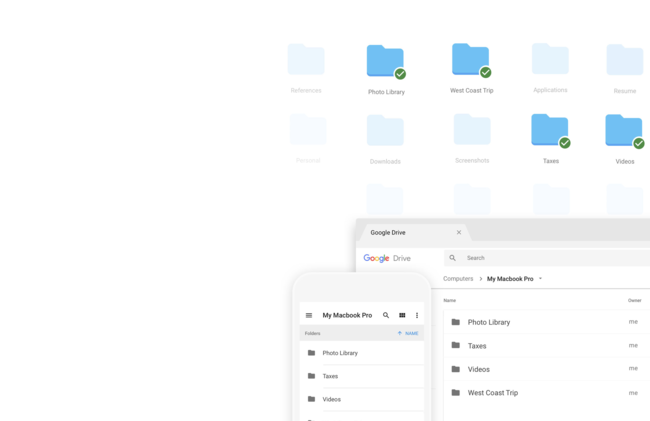This screenshot has width=650, height=421.
Task: Open Photo Library row in Drive web list
Action: pyautogui.click(x=547, y=322)
